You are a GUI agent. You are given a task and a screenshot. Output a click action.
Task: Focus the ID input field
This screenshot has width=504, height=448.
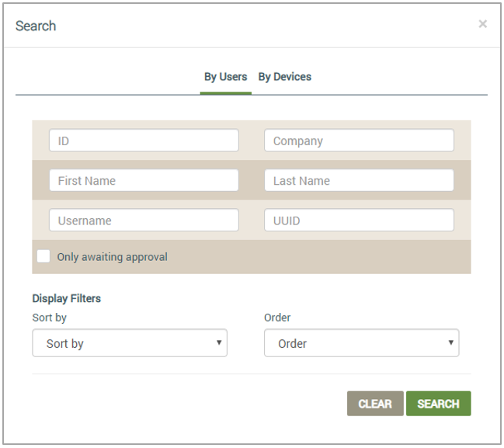click(144, 140)
